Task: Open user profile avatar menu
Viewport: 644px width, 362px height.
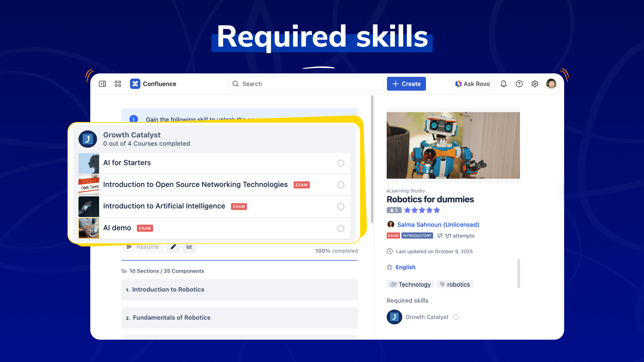Action: pyautogui.click(x=551, y=84)
